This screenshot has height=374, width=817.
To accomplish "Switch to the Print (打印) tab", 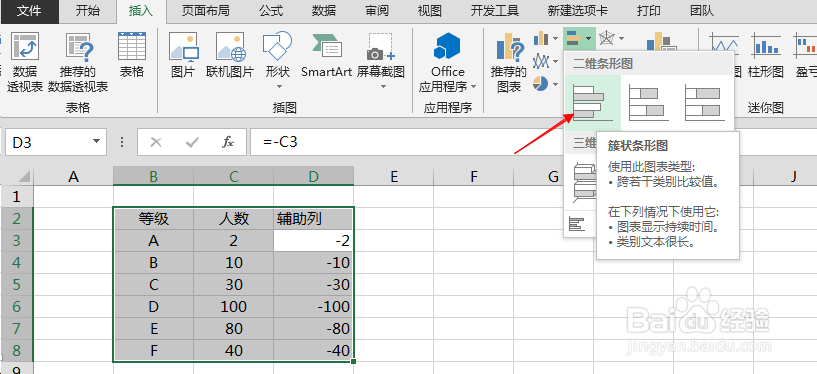I will click(649, 10).
